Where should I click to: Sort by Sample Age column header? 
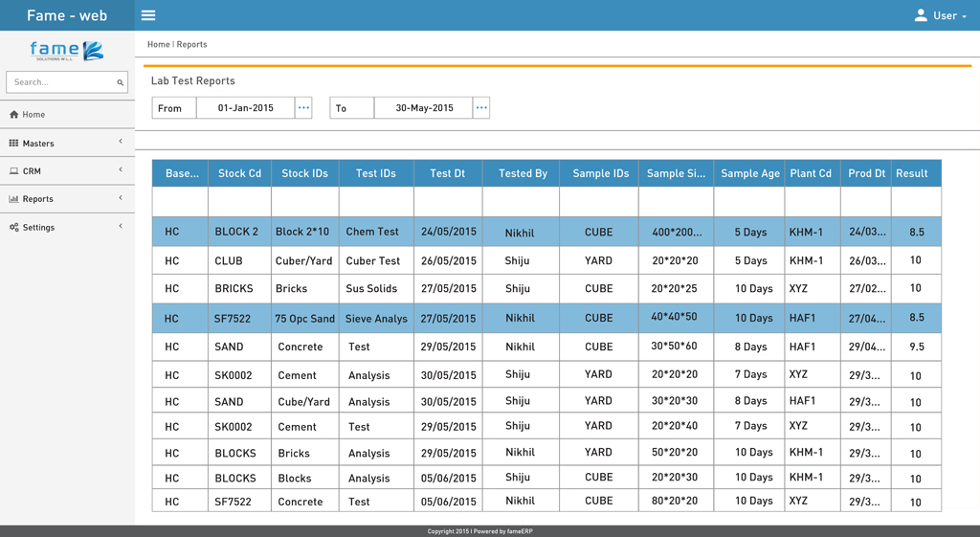[x=750, y=173]
